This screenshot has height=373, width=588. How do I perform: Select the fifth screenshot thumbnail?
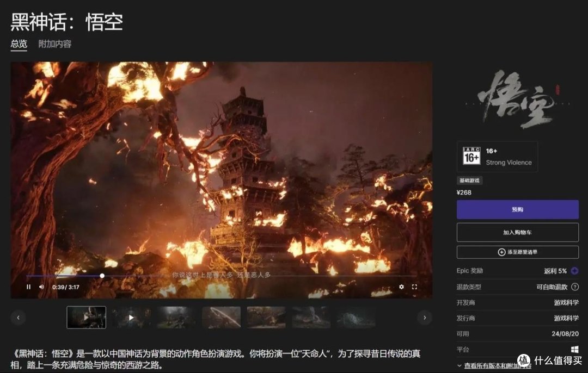point(266,317)
